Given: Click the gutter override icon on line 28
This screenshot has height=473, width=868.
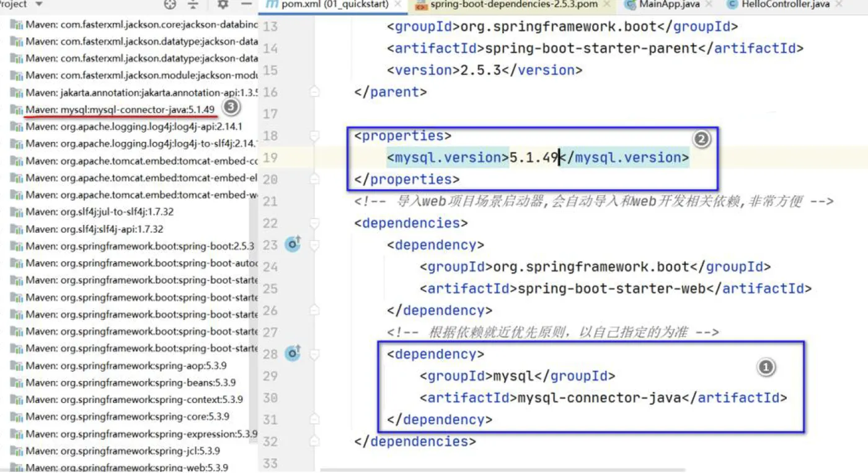Looking at the screenshot, I should pos(292,353).
